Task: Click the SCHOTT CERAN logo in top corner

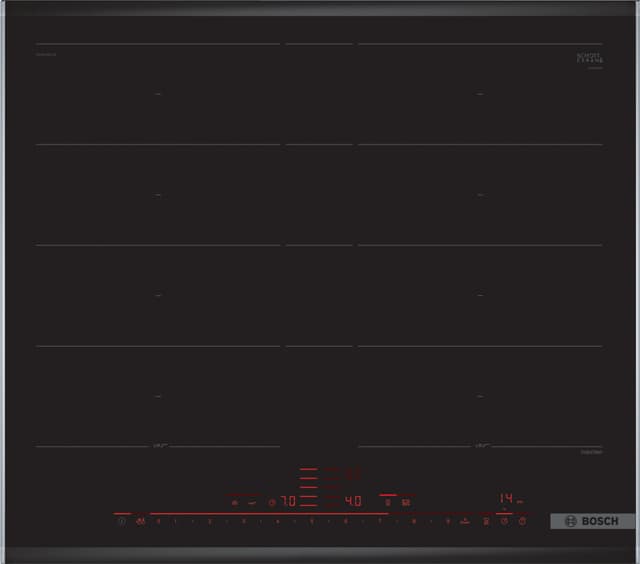Action: pyautogui.click(x=587, y=59)
